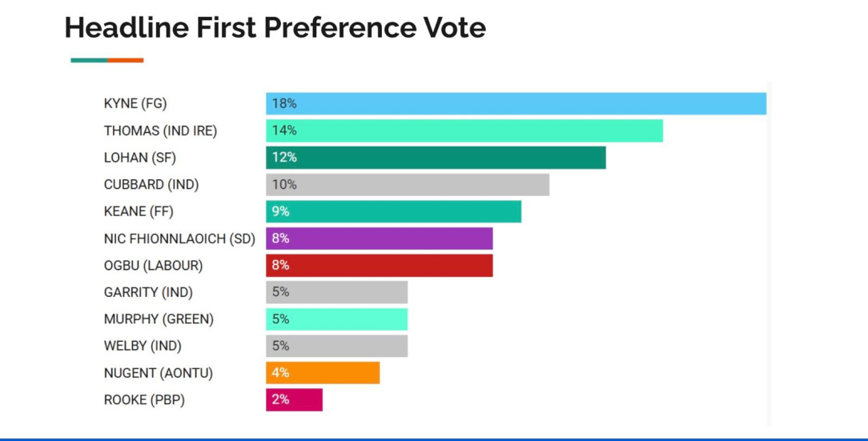Click the KYNE (FG) 18% blue bar
Screen dimensions: 868x441
[516, 103]
